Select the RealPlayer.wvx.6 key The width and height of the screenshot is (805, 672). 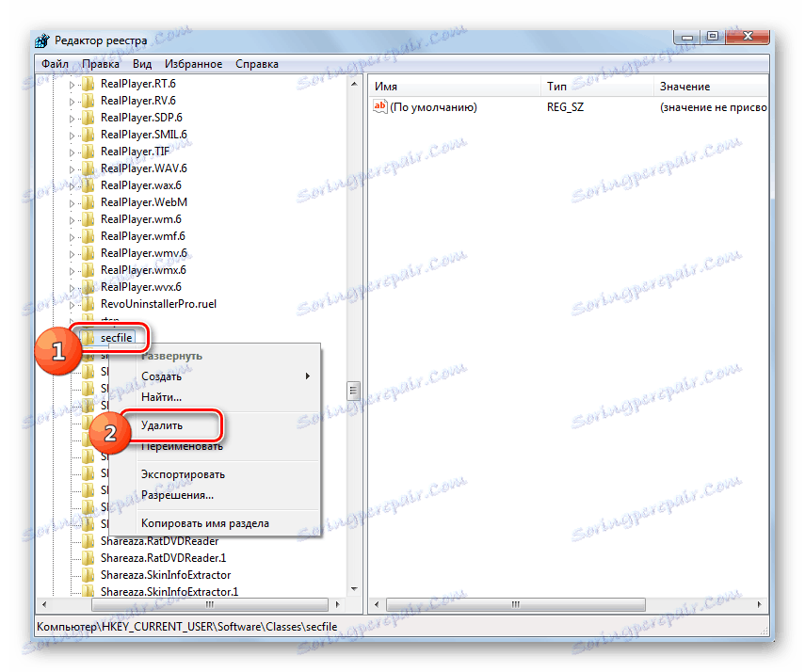[140, 286]
